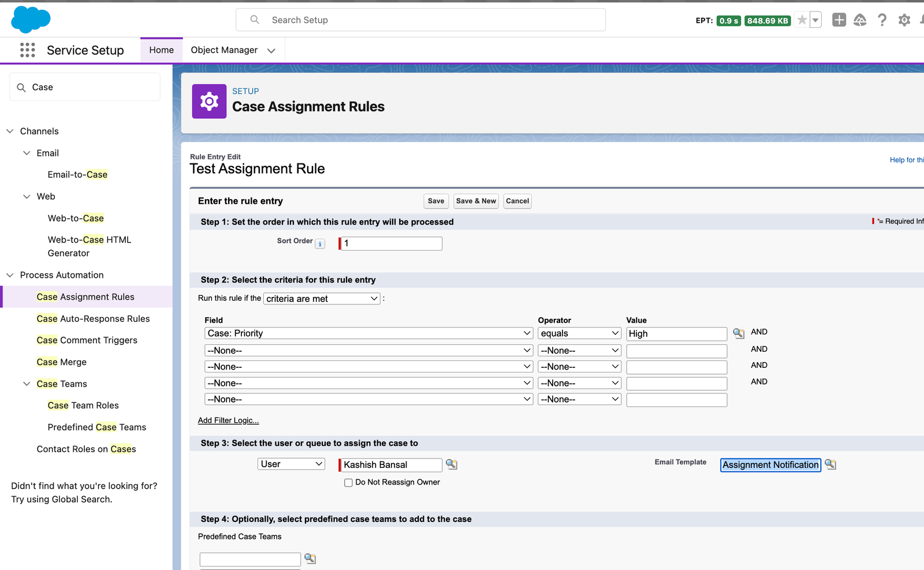Open second row --None-- operator dropdown
This screenshot has height=570, width=924.
[x=579, y=351]
